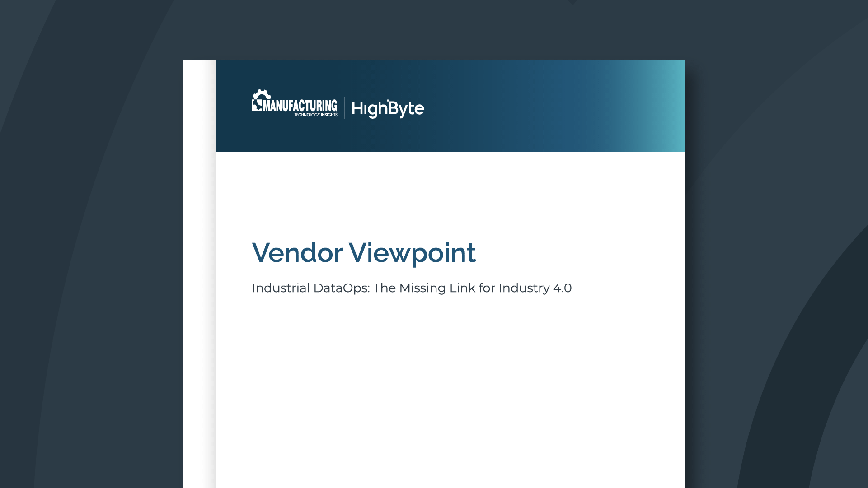This screenshot has height=488, width=868.
Task: Click the gear icon in Manufacturing logo
Action: pyautogui.click(x=261, y=97)
